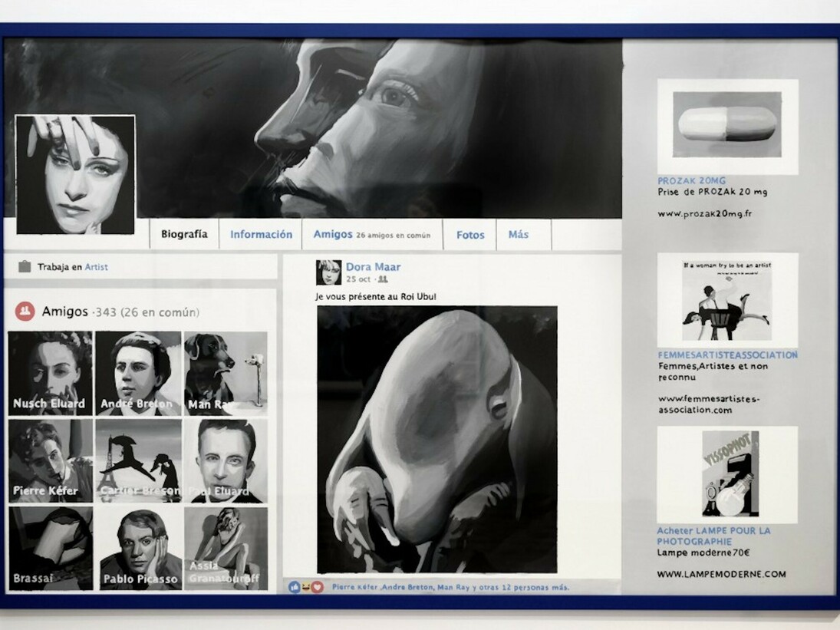Click the red Amigos friends icon
The width and height of the screenshot is (840, 630).
[x=25, y=312]
